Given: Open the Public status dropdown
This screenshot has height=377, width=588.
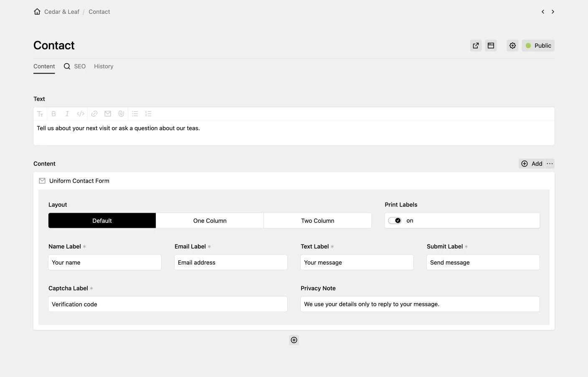Looking at the screenshot, I should click(x=538, y=46).
